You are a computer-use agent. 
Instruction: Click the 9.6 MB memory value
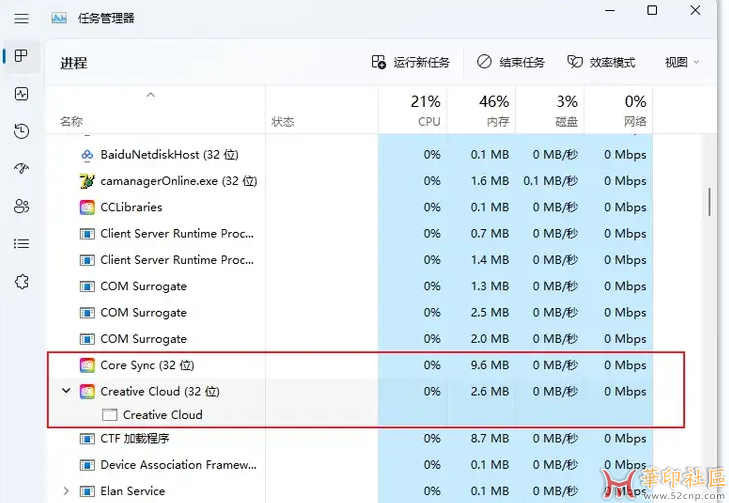pos(490,365)
